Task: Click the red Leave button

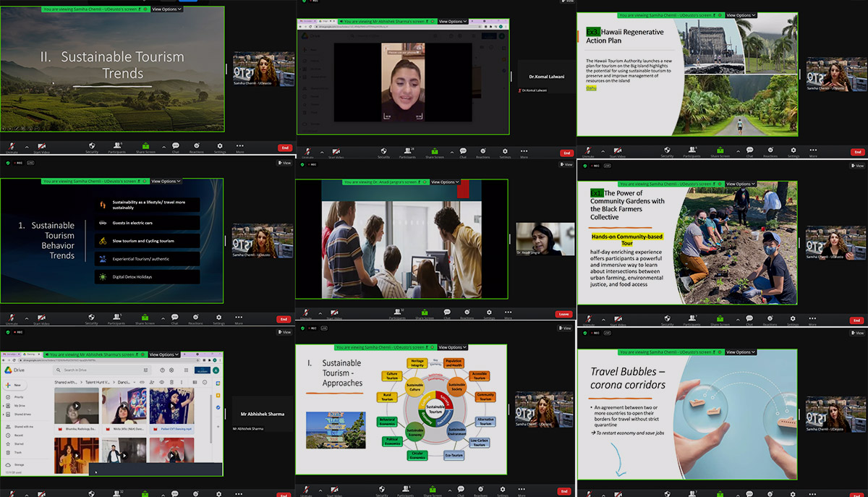Action: click(563, 315)
